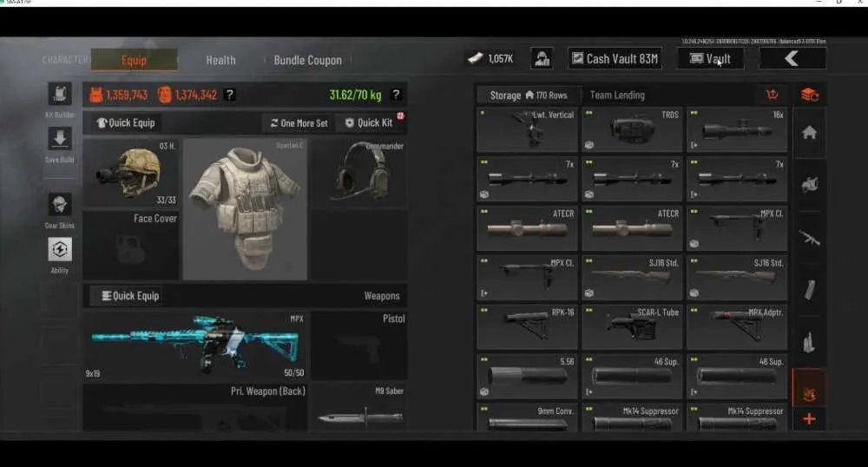Click the Cash Vault 83M button
This screenshot has width=868, height=467.
click(615, 58)
